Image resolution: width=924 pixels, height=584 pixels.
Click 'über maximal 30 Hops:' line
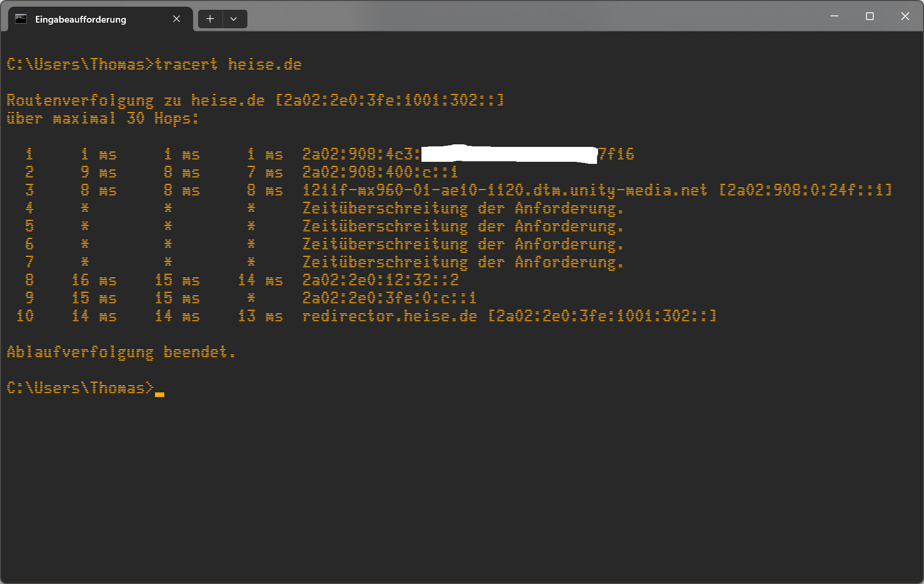pos(103,119)
